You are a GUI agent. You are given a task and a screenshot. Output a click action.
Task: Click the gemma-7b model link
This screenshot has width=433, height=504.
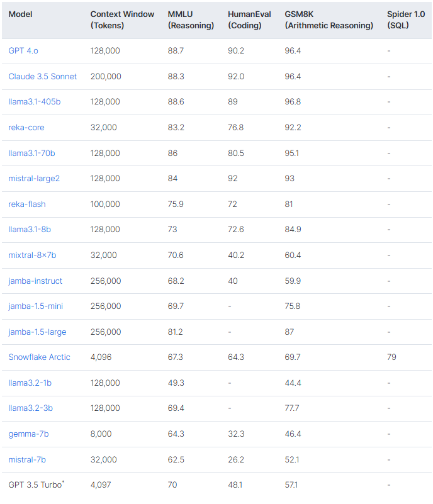(28, 434)
